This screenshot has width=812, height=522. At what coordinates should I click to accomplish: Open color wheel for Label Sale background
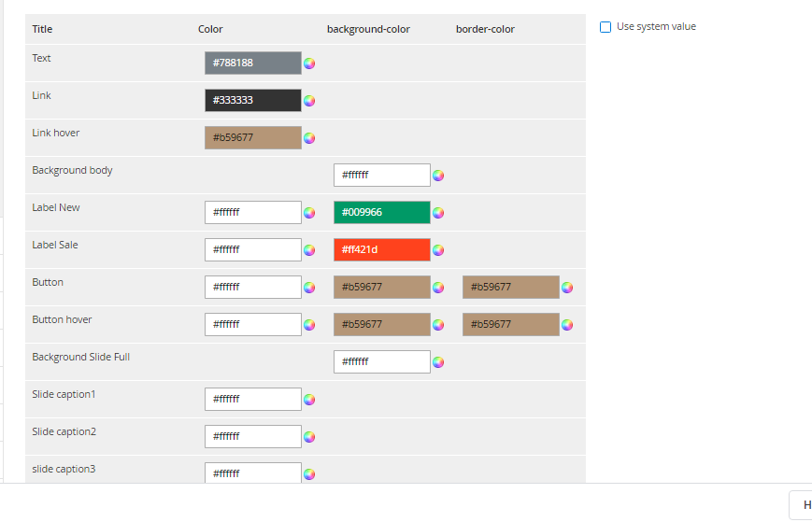coord(438,250)
